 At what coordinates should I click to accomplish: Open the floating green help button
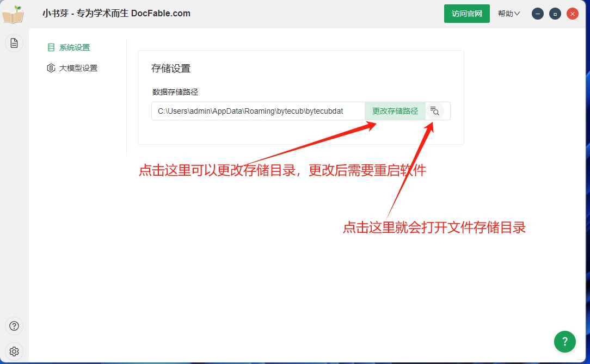tap(564, 341)
